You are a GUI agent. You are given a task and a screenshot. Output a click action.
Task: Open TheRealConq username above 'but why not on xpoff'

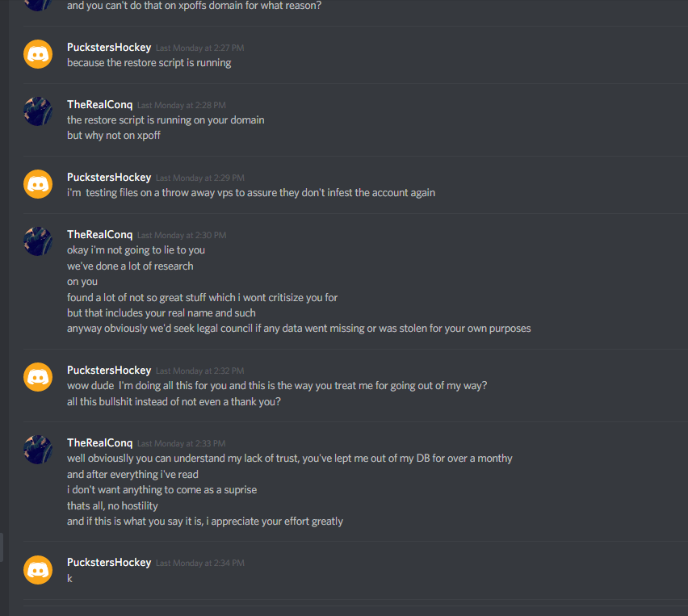click(x=99, y=105)
